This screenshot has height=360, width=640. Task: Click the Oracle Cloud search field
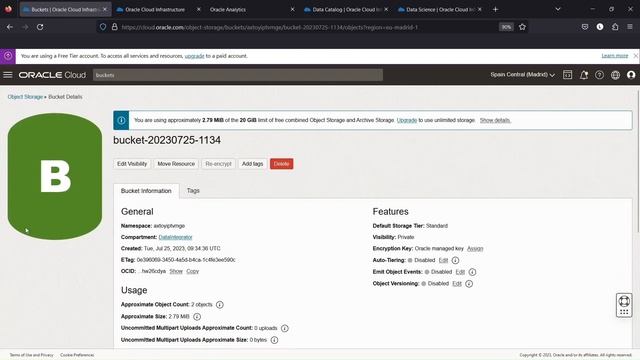(x=238, y=75)
